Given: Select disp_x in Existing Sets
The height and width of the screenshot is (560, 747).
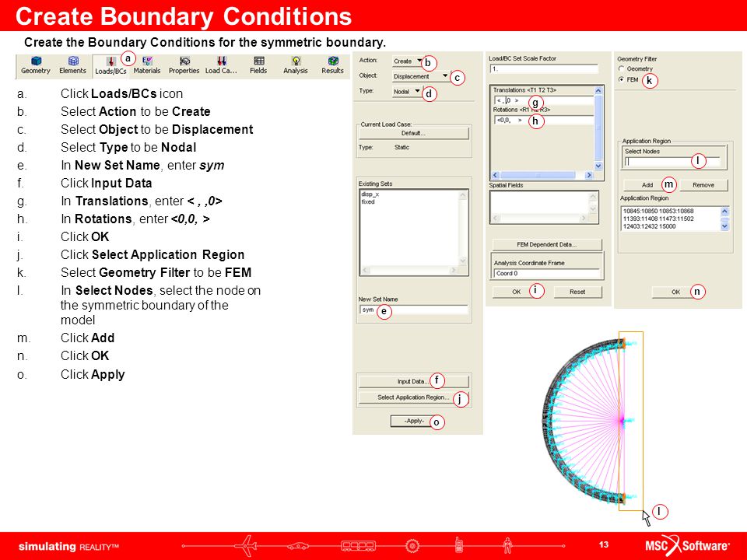Looking at the screenshot, I should point(370,194).
